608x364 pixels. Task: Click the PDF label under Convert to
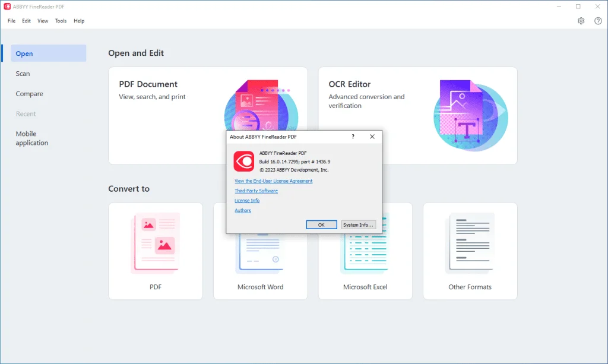point(156,287)
